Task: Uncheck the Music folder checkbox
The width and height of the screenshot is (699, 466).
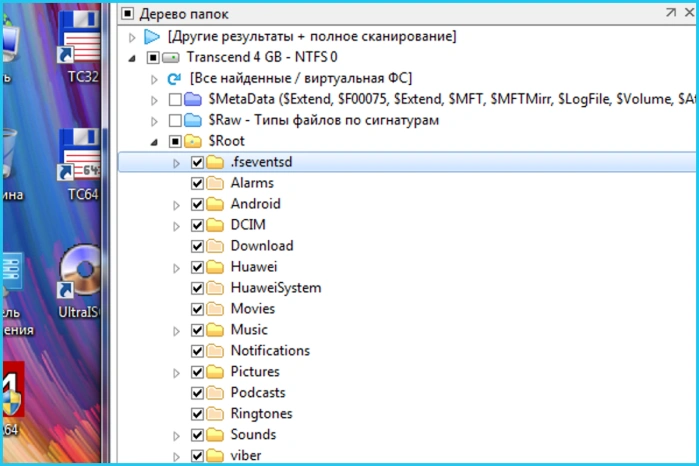Action: tap(197, 330)
